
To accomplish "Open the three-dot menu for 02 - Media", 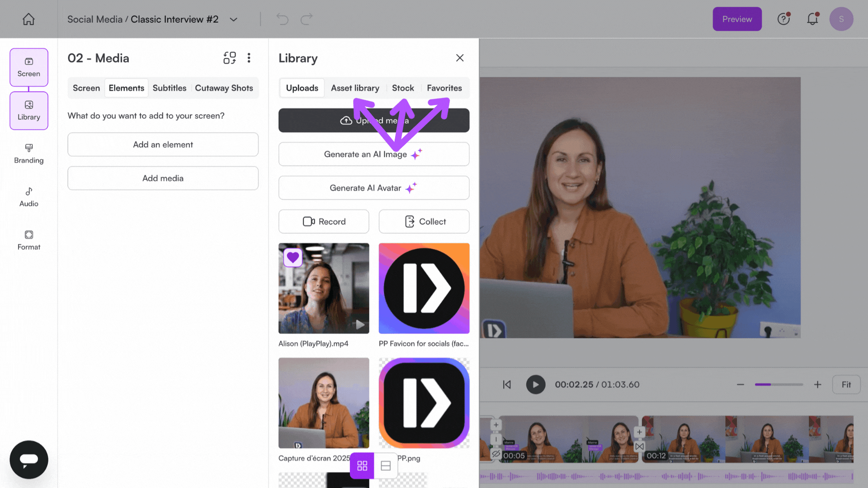I will 249,58.
